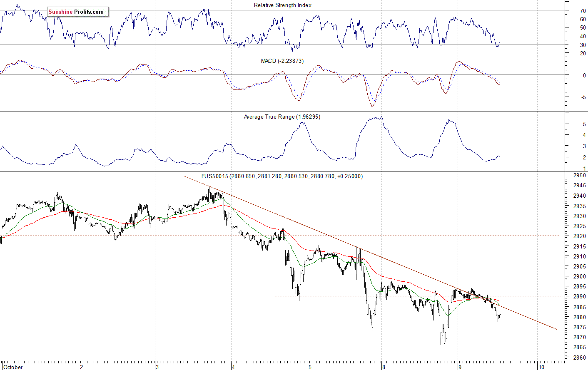Click the price axis value 2900
The height and width of the screenshot is (370, 588).
(x=580, y=276)
